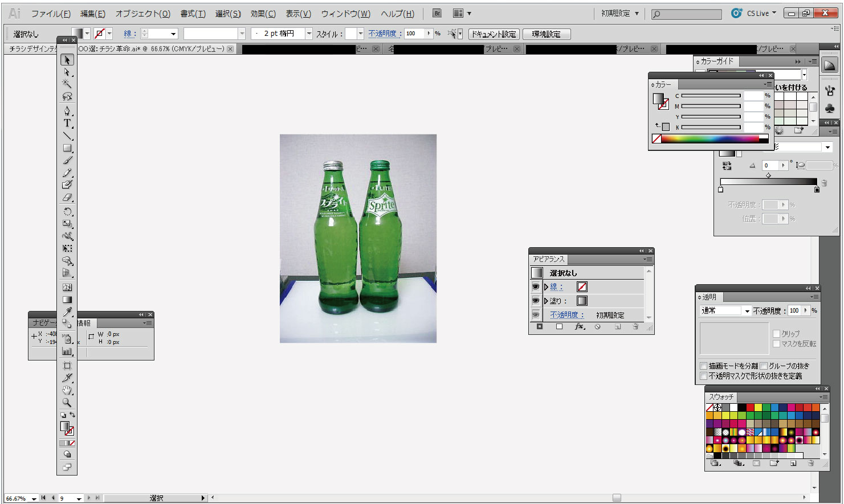Open the zoom level dropdown at 66.67%
Image resolution: width=844 pixels, height=504 pixels.
[34, 498]
